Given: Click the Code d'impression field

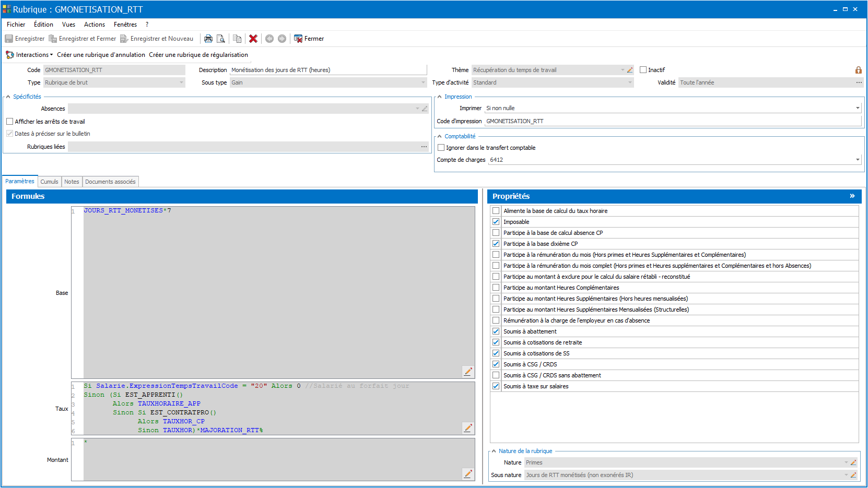Looking at the screenshot, I should click(673, 121).
